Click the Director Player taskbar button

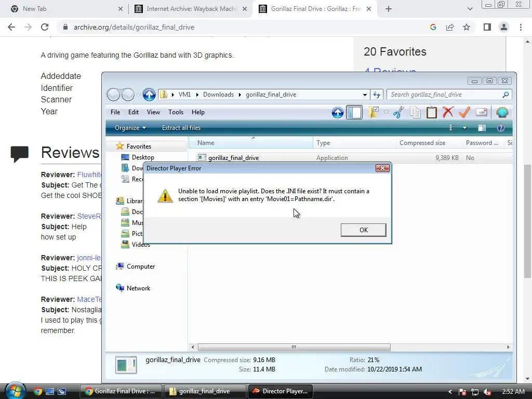click(x=280, y=391)
